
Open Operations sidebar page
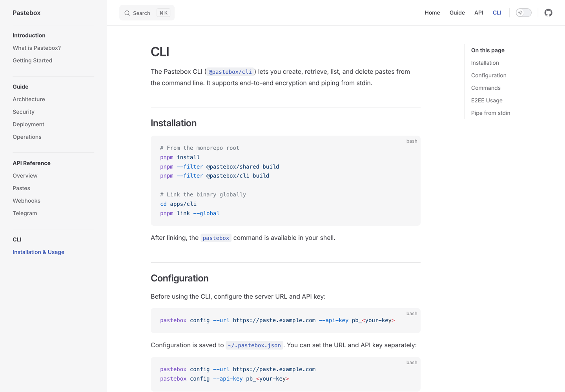(x=27, y=137)
